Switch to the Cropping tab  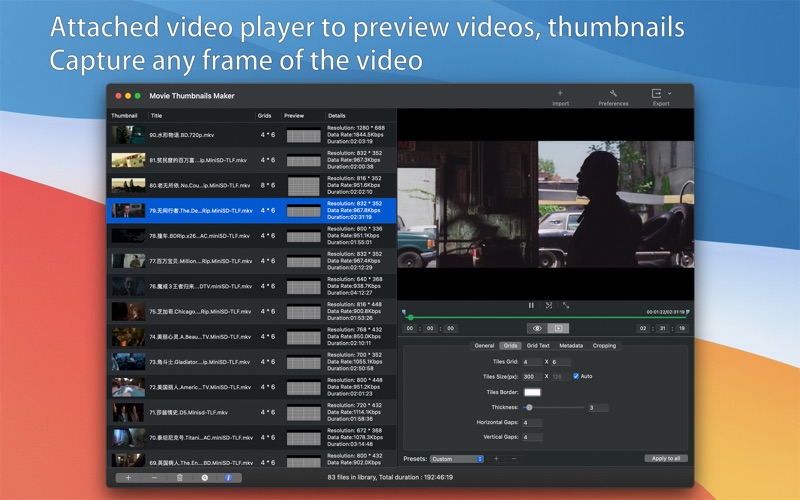pyautogui.click(x=604, y=345)
